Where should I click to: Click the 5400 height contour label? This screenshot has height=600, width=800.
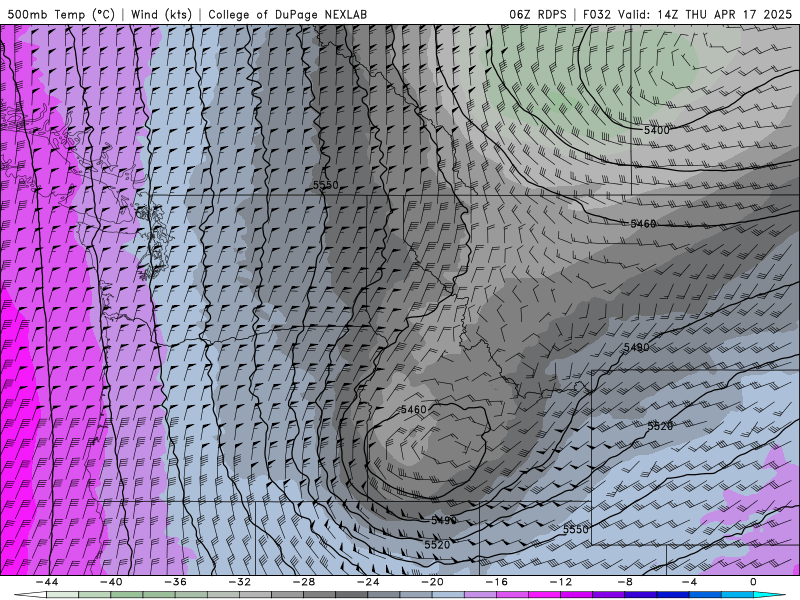657,130
